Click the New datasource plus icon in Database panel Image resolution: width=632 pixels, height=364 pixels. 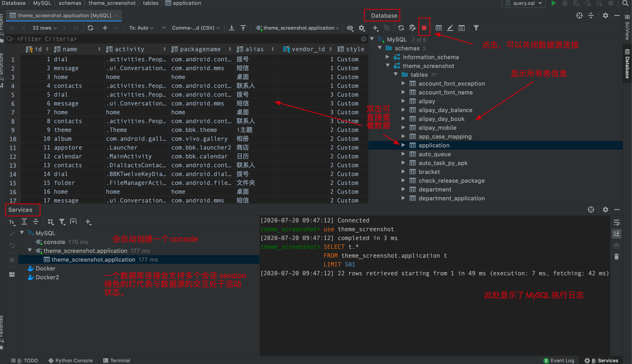(376, 28)
